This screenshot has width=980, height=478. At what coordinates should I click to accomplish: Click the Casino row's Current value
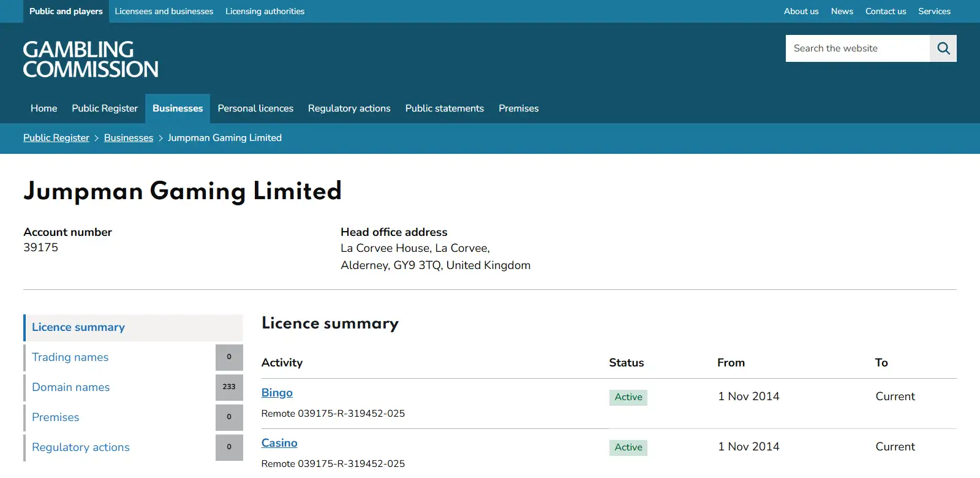[x=895, y=447]
